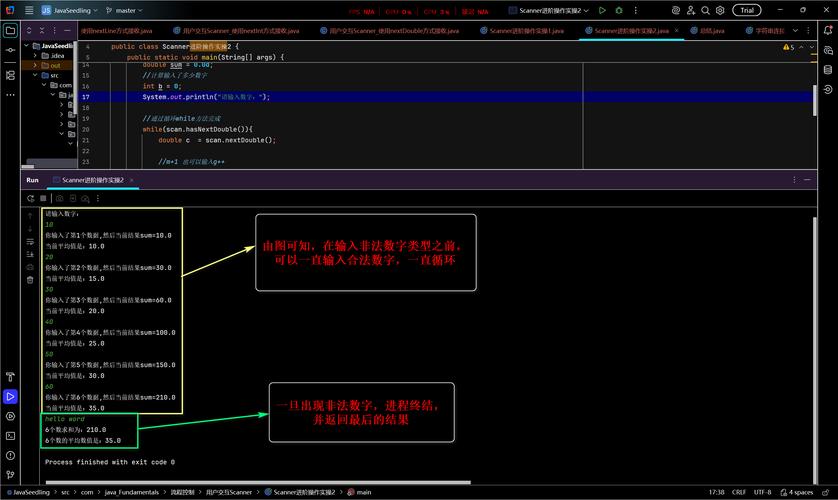The height and width of the screenshot is (500, 838).
Task: Show hidden editor tabs dropdown
Action: coord(795,30)
